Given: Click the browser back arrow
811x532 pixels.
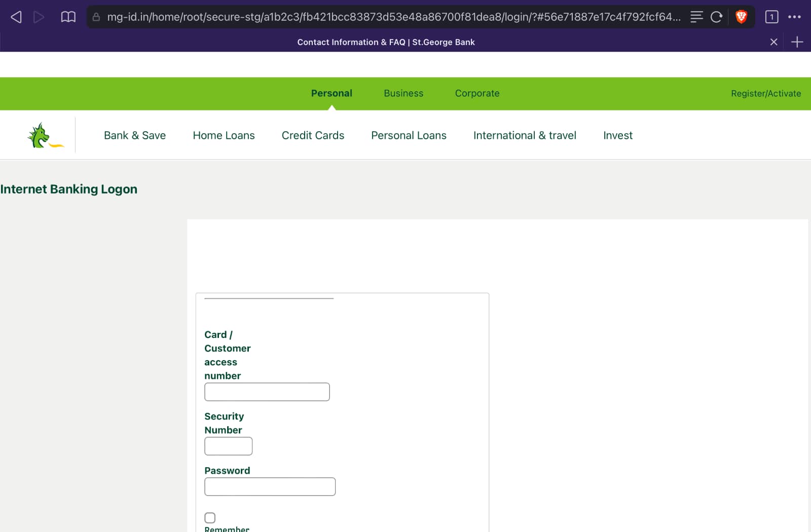Looking at the screenshot, I should tap(16, 17).
